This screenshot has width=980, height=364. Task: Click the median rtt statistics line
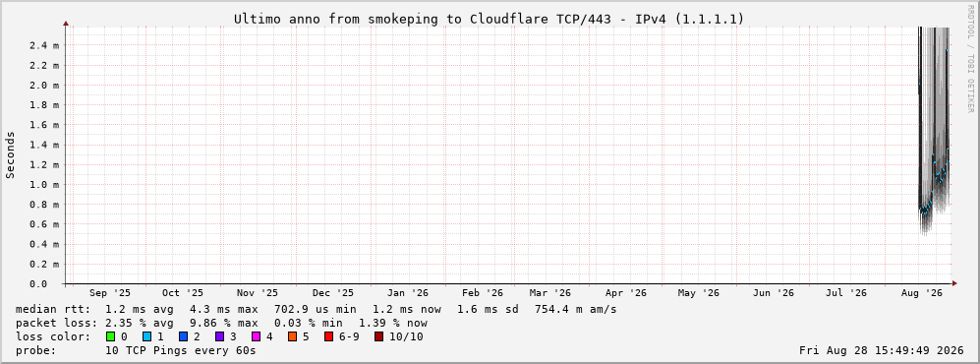point(317,310)
